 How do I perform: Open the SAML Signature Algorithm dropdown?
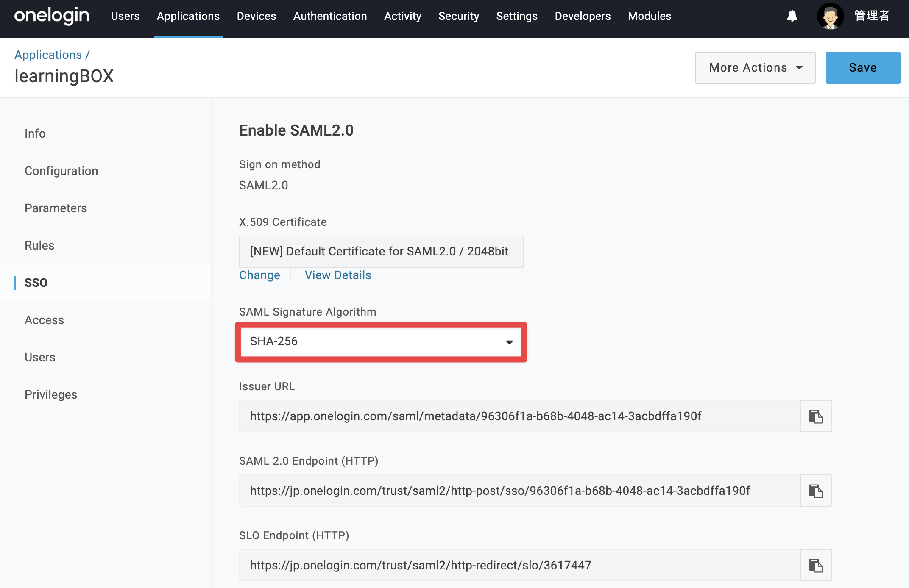[381, 341]
